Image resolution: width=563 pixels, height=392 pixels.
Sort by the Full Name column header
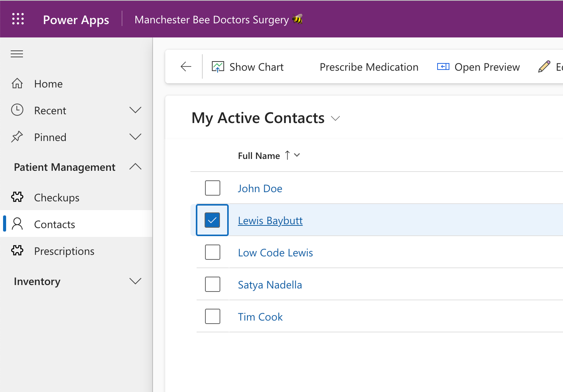(259, 156)
